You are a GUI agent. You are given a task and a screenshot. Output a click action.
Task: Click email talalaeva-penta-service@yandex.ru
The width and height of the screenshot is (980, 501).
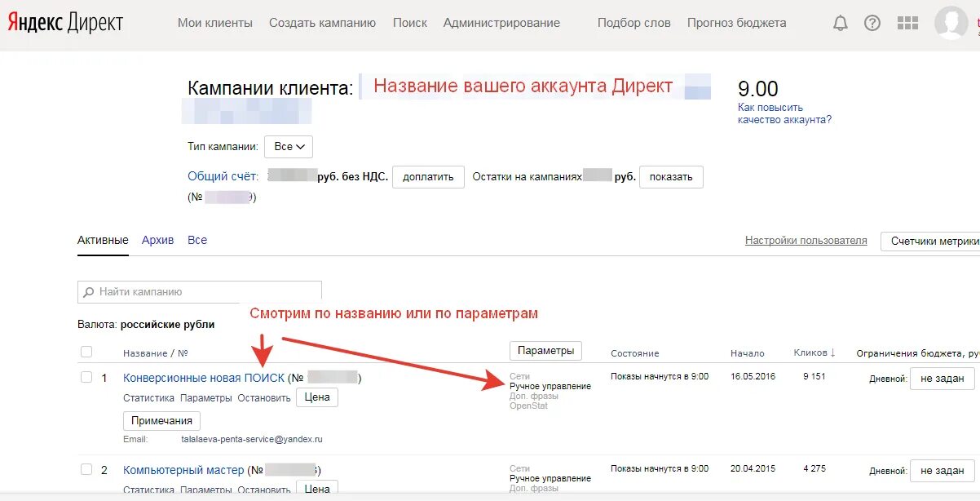point(252,439)
